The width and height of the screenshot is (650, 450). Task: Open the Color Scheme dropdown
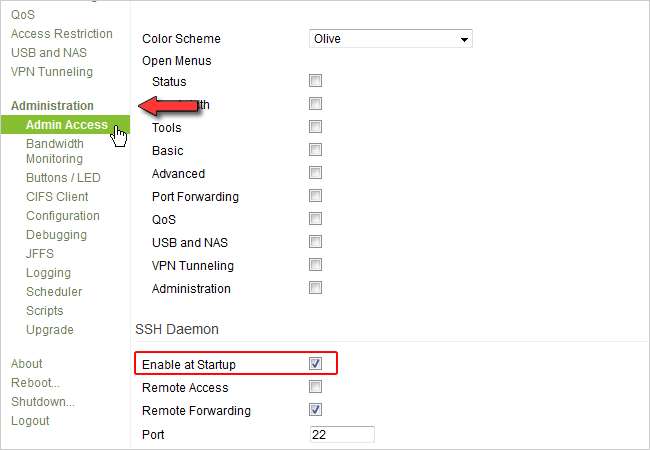point(391,39)
